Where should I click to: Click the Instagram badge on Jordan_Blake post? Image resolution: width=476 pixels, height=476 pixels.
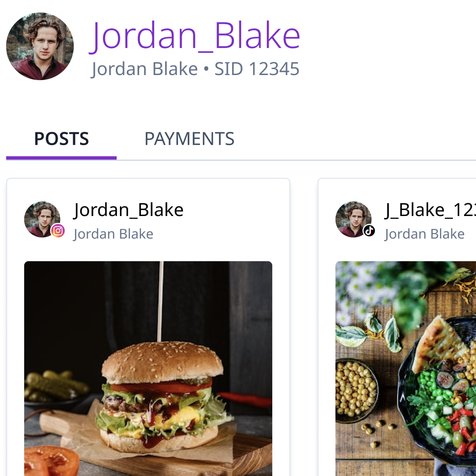click(x=58, y=231)
